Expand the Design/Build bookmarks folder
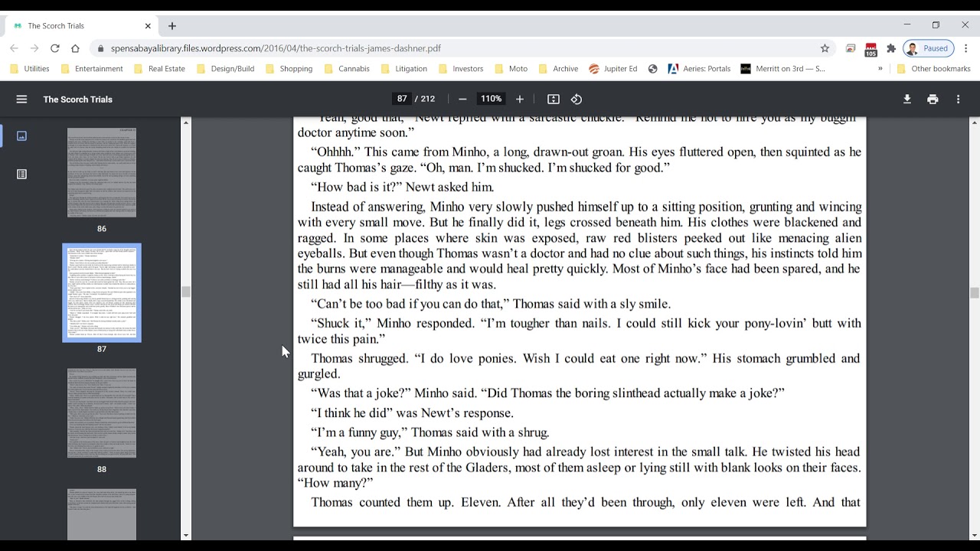The width and height of the screenshot is (980, 551). 226,69
